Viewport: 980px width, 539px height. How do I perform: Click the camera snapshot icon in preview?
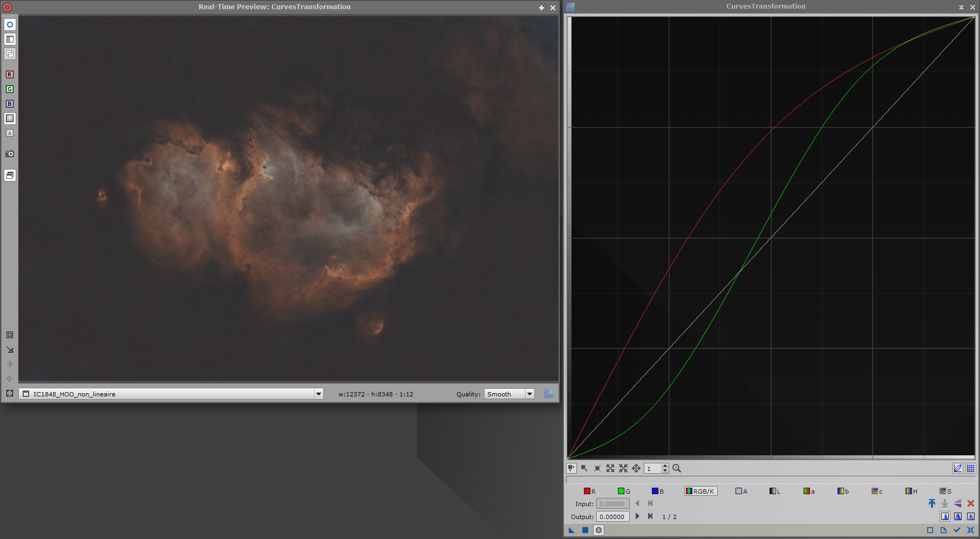coord(10,154)
